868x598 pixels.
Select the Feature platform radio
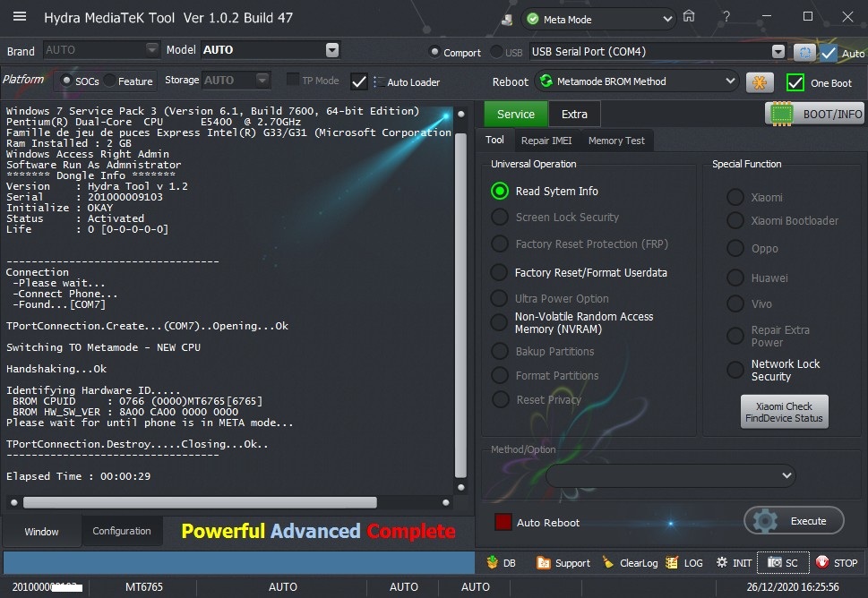pyautogui.click(x=109, y=81)
